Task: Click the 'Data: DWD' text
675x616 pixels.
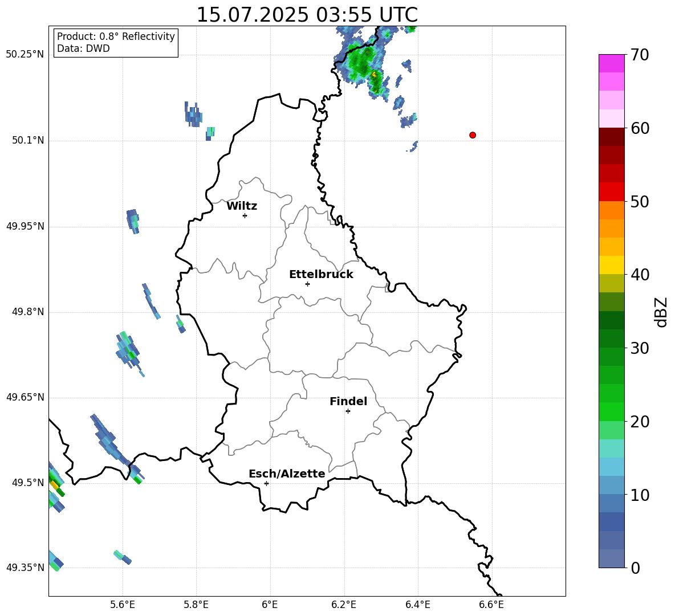Action: pos(83,48)
